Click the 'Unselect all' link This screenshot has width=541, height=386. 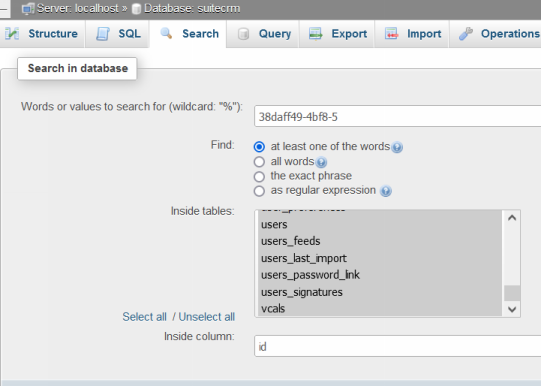click(207, 317)
